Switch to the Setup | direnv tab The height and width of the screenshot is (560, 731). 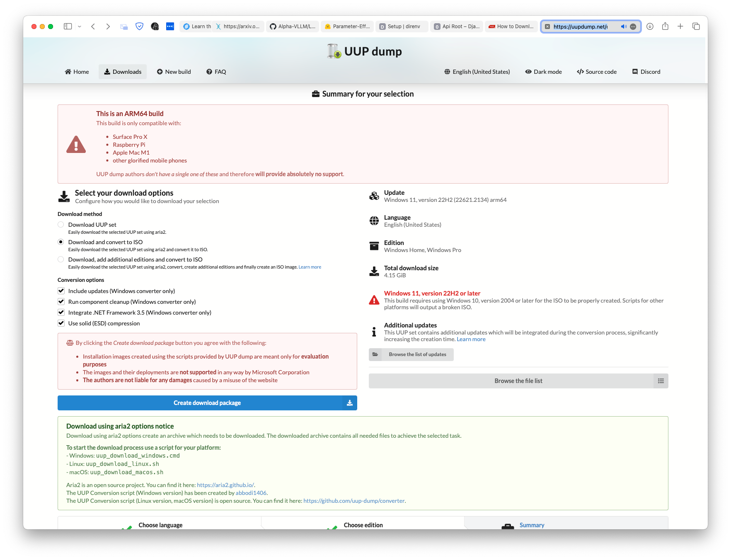click(x=402, y=27)
